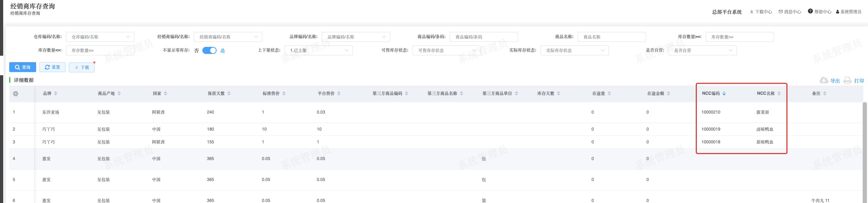Focus the 商品编码/条码 input field
Viewport: 868px width, 203px height.
[484, 37]
